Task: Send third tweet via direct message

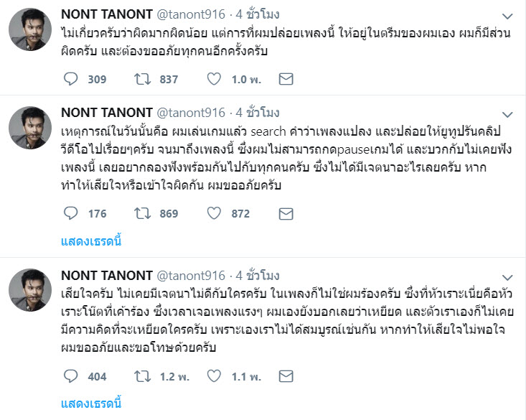Action: coord(286,376)
